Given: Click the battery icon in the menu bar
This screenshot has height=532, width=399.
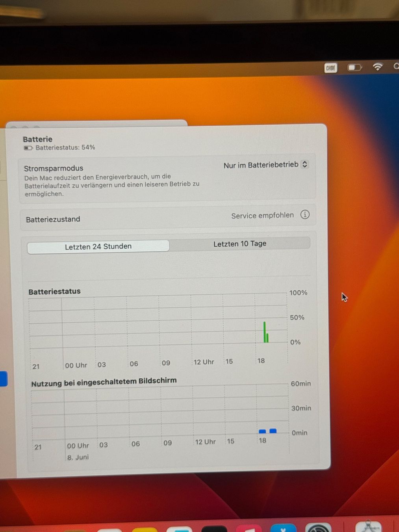Looking at the screenshot, I should click(354, 68).
